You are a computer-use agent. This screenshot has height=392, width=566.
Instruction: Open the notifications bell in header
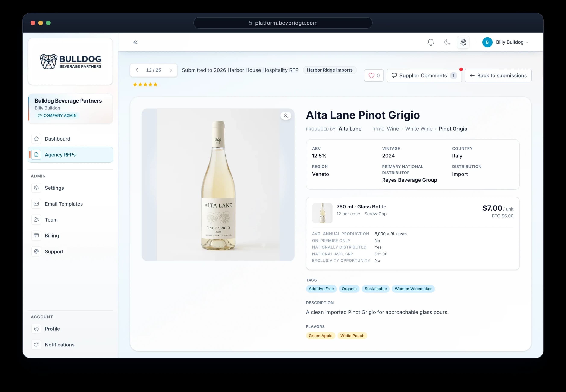pyautogui.click(x=430, y=42)
